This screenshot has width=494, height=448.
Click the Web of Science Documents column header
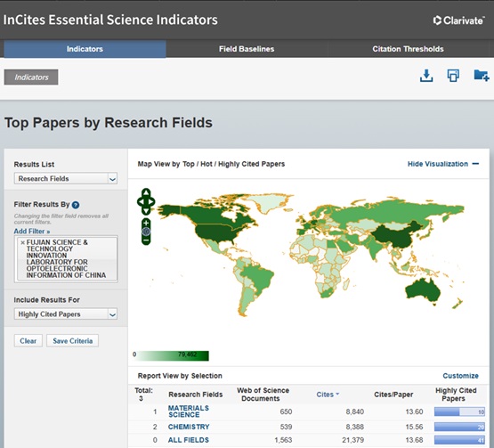(263, 395)
